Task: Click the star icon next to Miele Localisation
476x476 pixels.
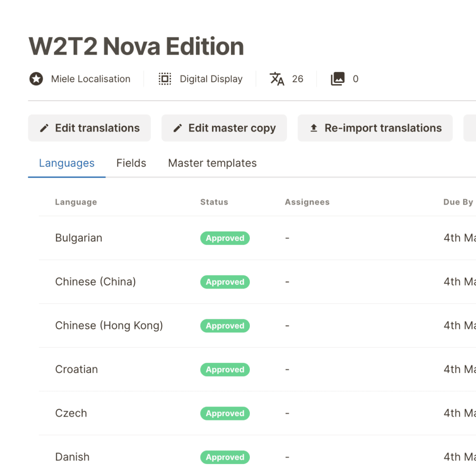Action: (36, 78)
